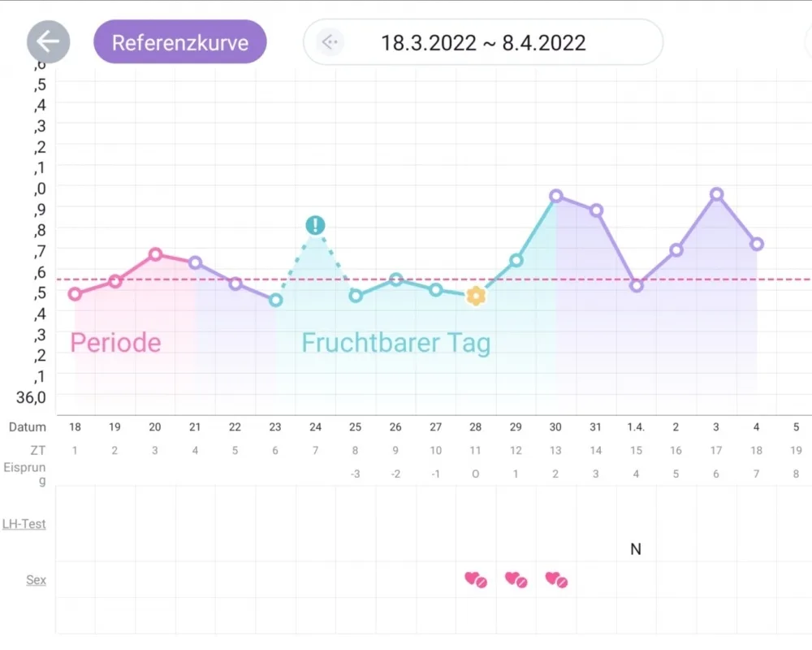Click the Datum row label
The width and height of the screenshot is (812, 650).
[28, 427]
